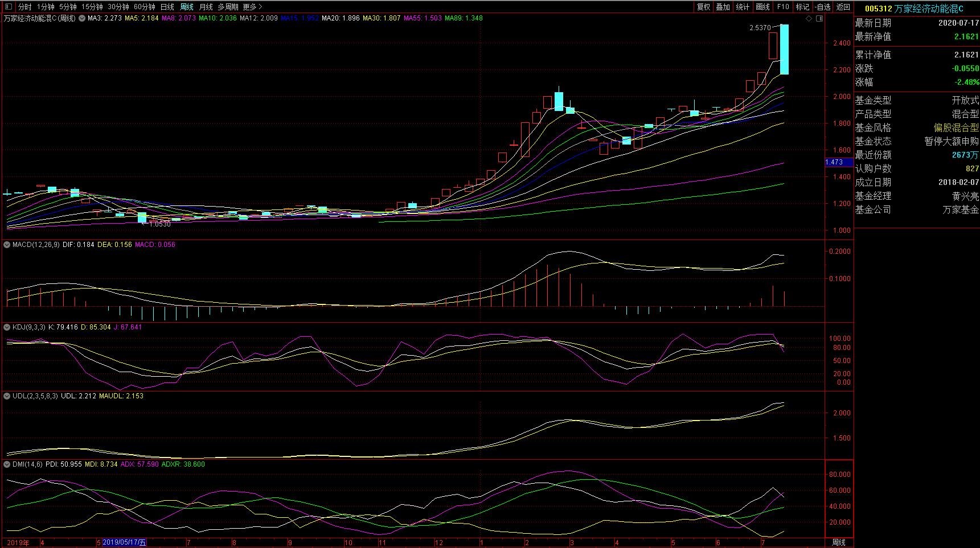Image resolution: width=980 pixels, height=548 pixels.
Task: Toggle the right info panel icon
Action: (819, 19)
